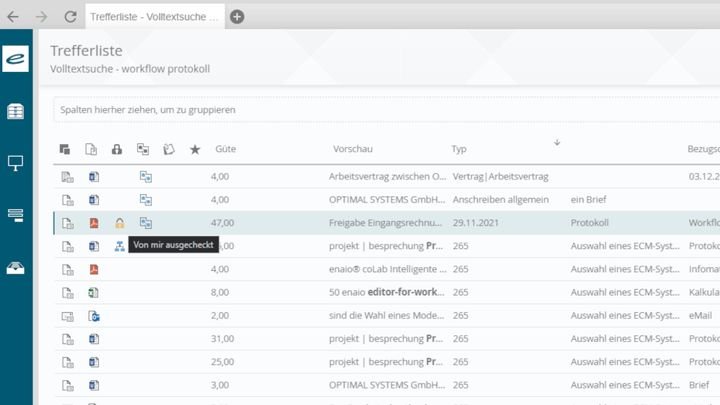Open the table view icon in the sidebar
This screenshot has height=405, width=720.
pos(16,111)
